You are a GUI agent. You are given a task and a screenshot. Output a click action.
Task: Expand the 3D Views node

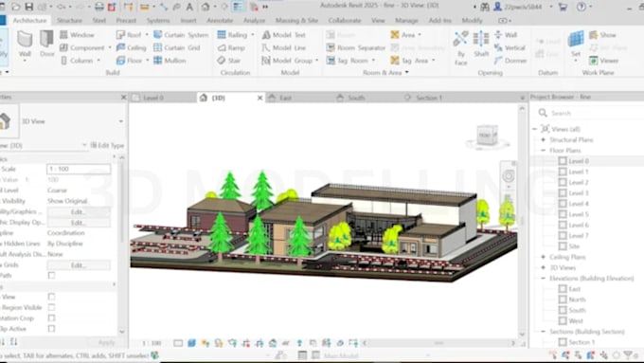pos(543,267)
